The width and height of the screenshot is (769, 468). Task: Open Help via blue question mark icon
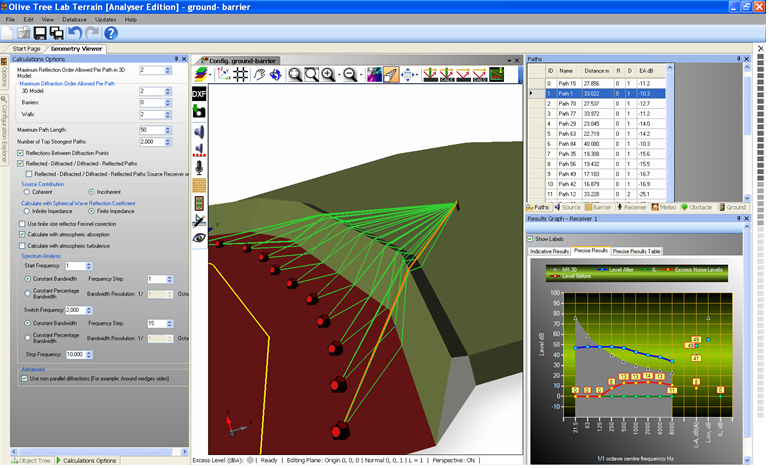[x=111, y=33]
